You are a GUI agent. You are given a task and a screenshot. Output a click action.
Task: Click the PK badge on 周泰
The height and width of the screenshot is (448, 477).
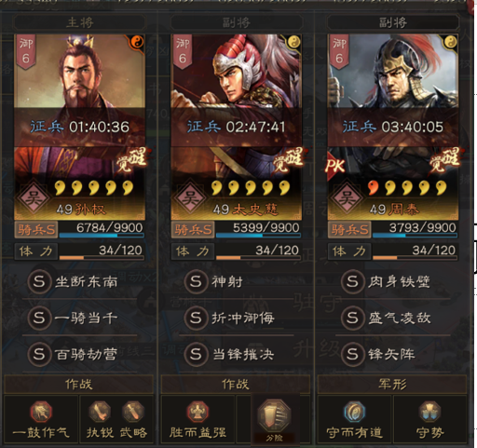[x=334, y=166]
